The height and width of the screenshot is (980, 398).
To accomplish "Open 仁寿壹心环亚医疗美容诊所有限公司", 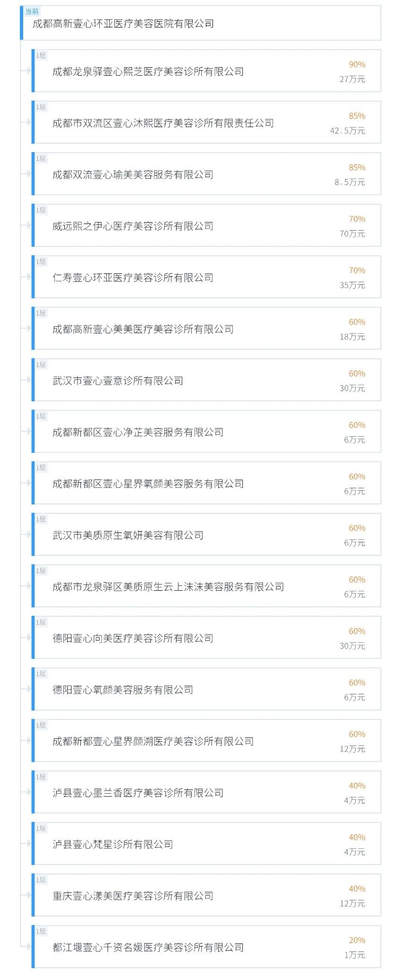I will [133, 278].
